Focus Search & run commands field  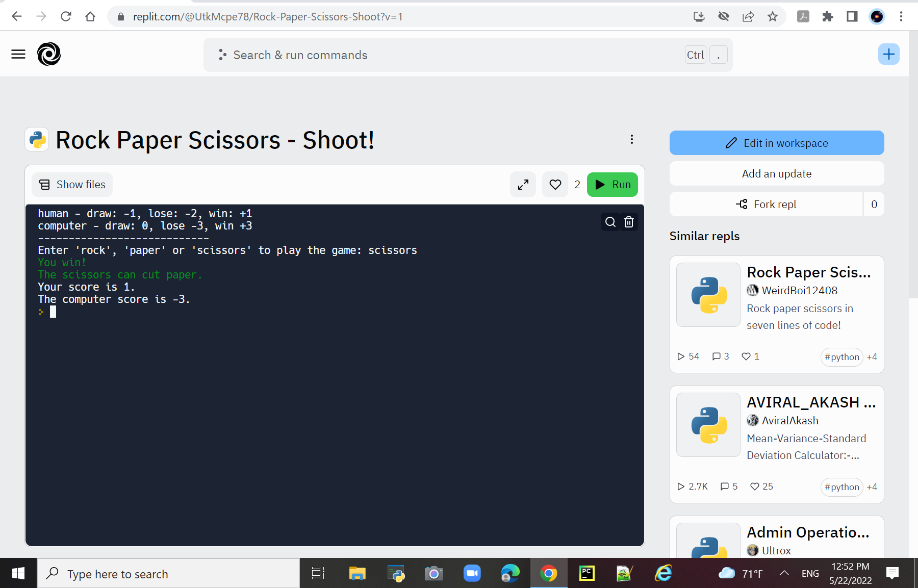[468, 55]
